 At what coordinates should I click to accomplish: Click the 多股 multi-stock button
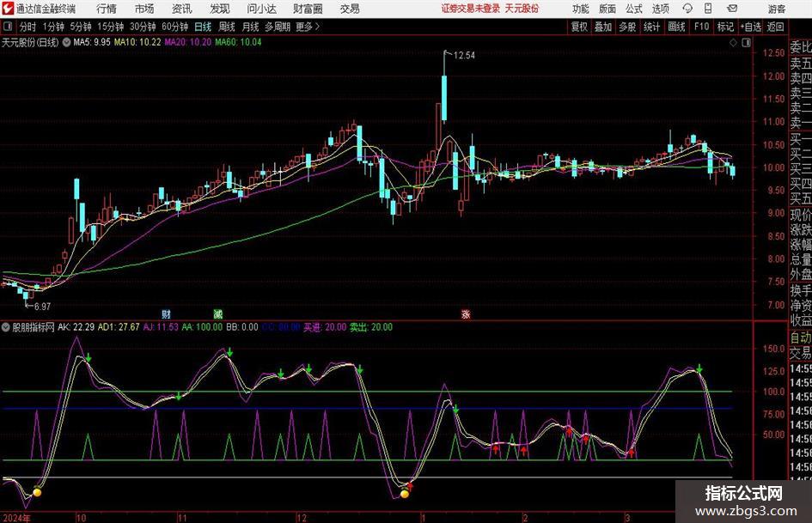click(x=627, y=27)
